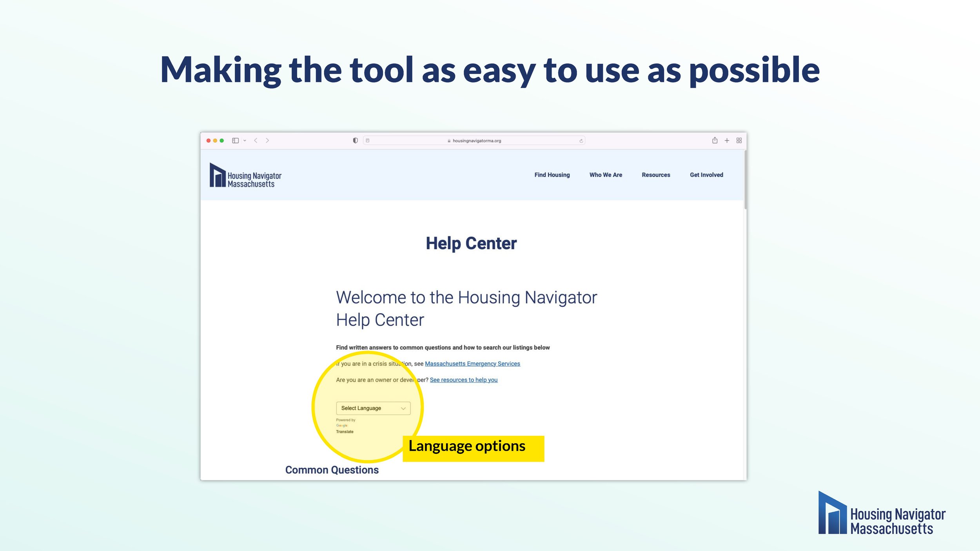Click the address bar dropdown arrow
The image size is (980, 551).
pyautogui.click(x=245, y=140)
